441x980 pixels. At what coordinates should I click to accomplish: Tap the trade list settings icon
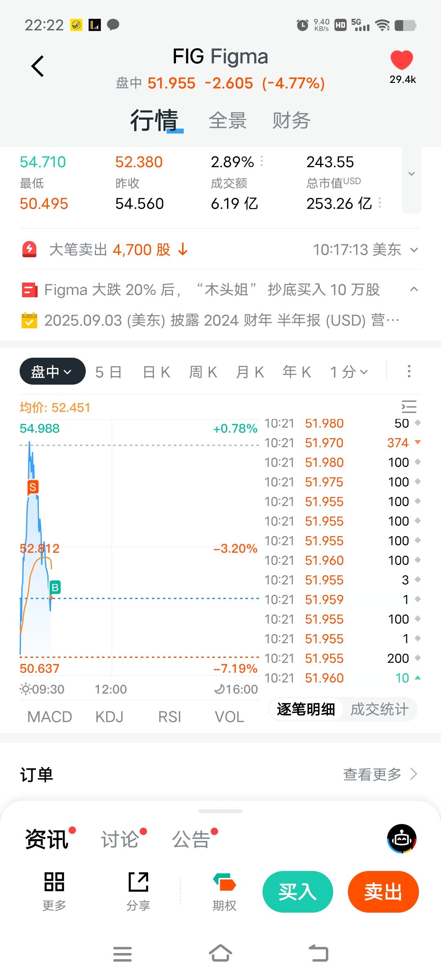pos(409,407)
